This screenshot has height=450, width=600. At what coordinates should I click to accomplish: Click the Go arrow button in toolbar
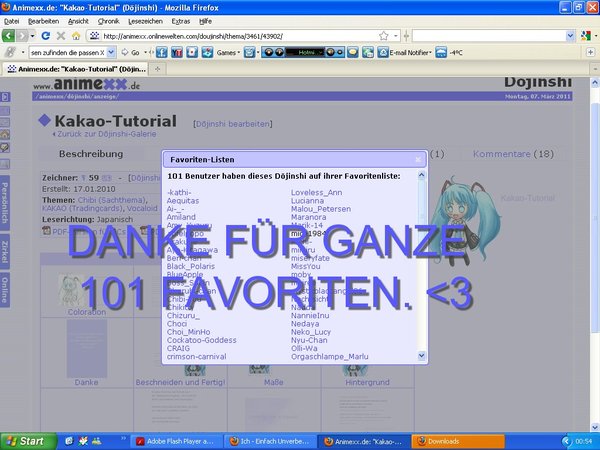tap(130, 52)
